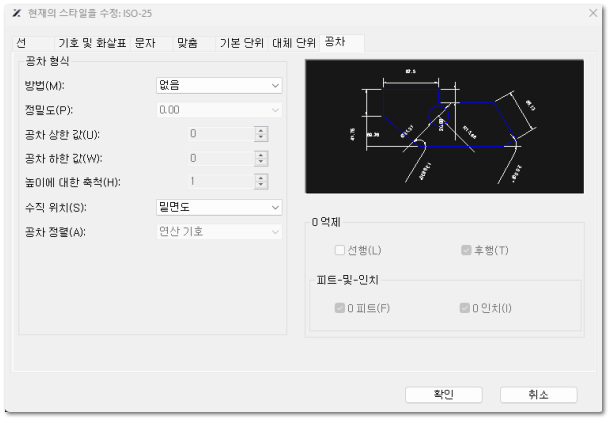
Task: Click the ZWCAD icon in title bar
Action: click(x=16, y=13)
